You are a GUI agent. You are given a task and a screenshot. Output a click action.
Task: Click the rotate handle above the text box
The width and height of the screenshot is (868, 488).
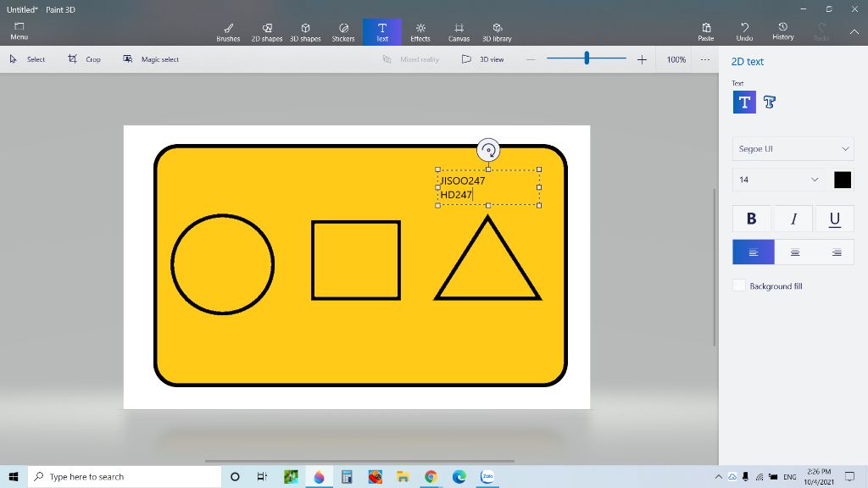(488, 150)
